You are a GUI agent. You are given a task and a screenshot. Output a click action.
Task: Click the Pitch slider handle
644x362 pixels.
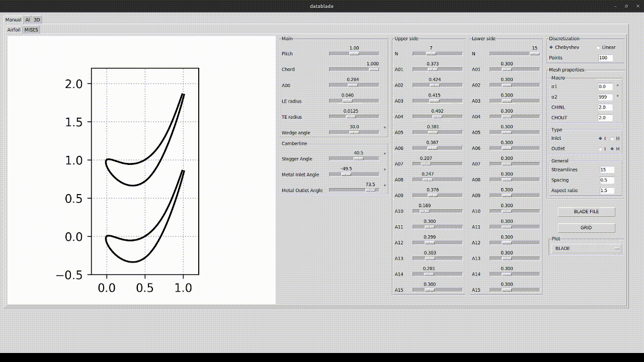pyautogui.click(x=354, y=53)
